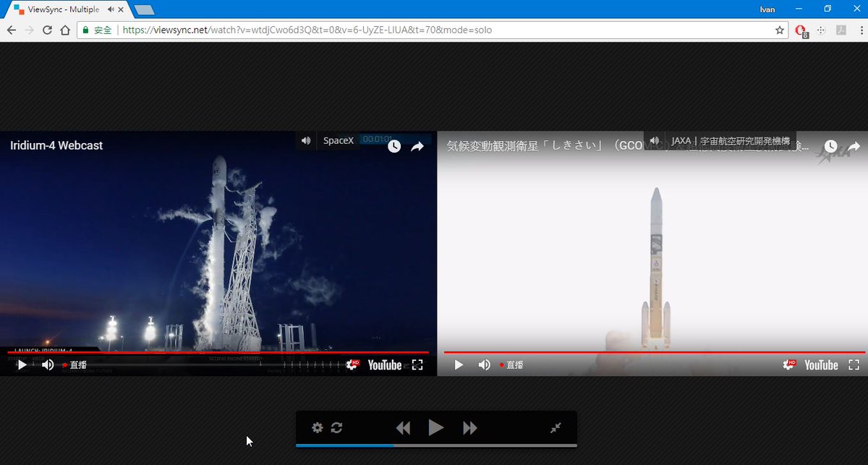Click the SpaceX channel label
This screenshot has height=465, width=868.
click(339, 140)
